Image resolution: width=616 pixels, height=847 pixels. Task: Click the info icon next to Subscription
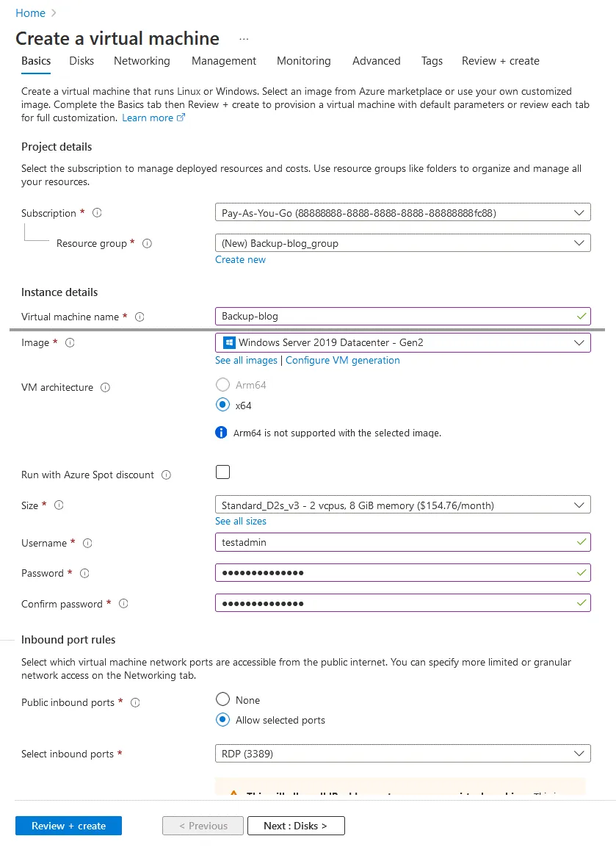click(97, 213)
